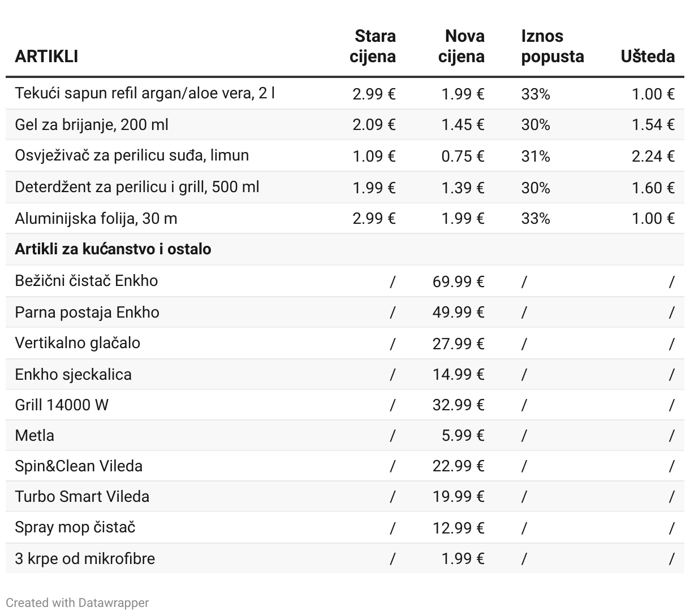Image resolution: width=690 pixels, height=616 pixels.
Task: Click the Nova cijena column header
Action: [x=462, y=46]
